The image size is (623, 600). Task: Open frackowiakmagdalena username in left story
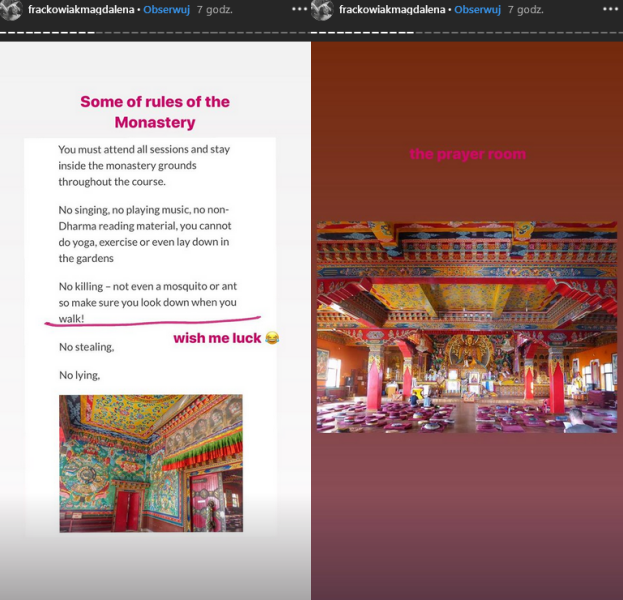(81, 10)
